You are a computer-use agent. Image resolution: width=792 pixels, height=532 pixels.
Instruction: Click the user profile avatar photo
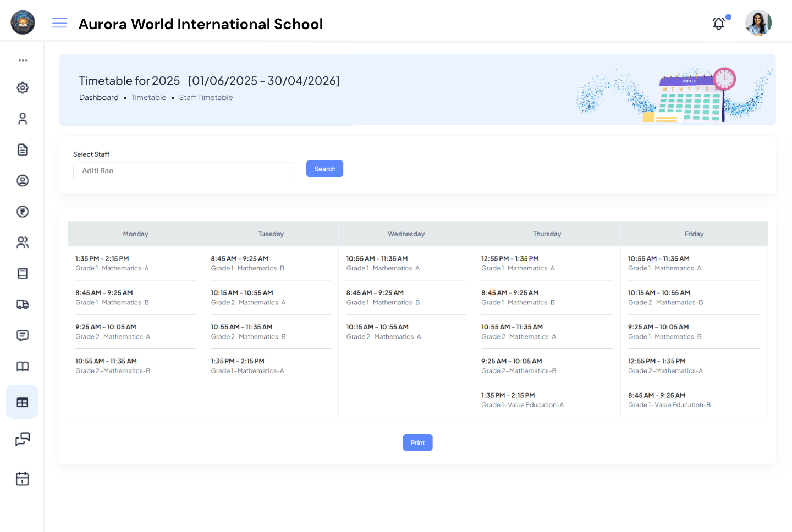tap(758, 23)
